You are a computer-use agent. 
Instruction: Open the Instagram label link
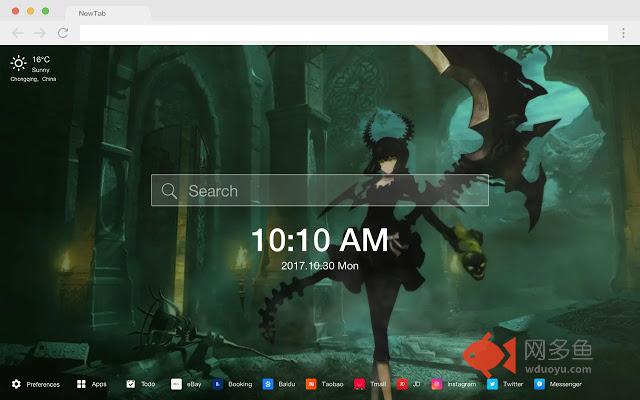(x=462, y=384)
